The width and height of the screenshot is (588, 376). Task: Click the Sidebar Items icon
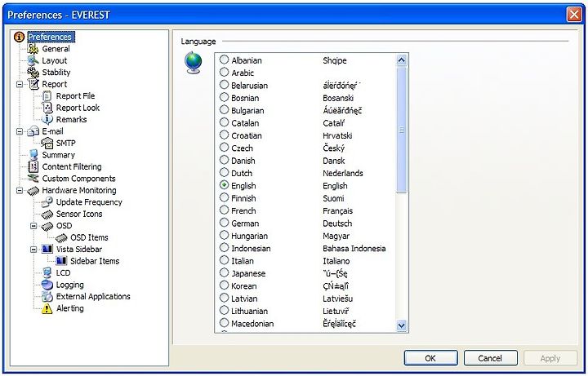tap(61, 261)
